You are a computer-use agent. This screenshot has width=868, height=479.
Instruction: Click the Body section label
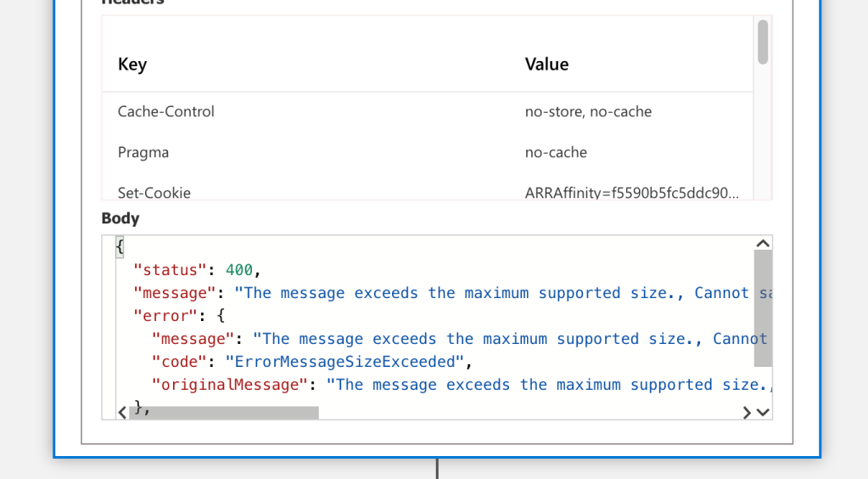(120, 218)
